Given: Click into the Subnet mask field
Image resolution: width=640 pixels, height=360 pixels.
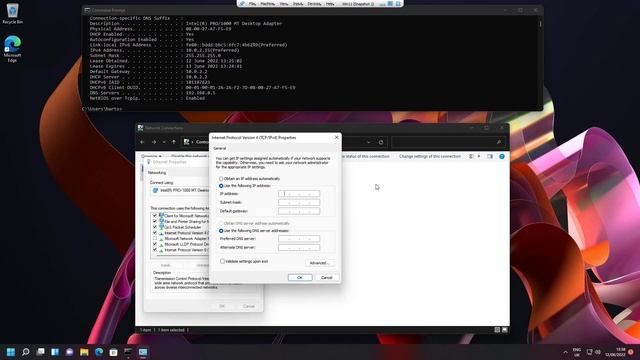Looking at the screenshot, I should (x=299, y=202).
